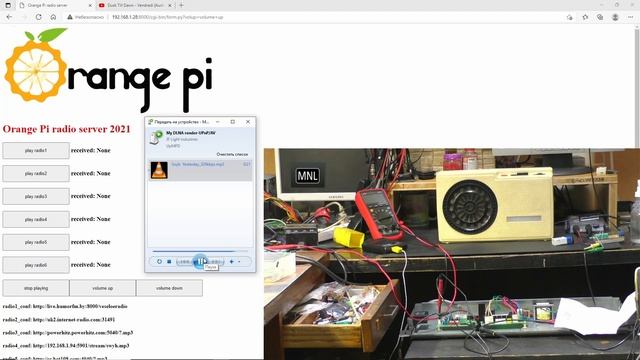Click the play radio4 button

tap(36, 219)
